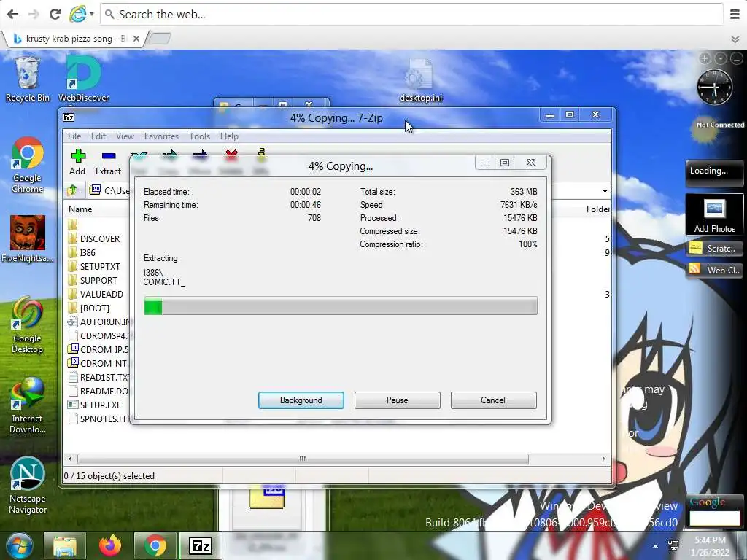Open the Favorites menu in 7-Zip
Image resolution: width=747 pixels, height=560 pixels.
click(161, 136)
